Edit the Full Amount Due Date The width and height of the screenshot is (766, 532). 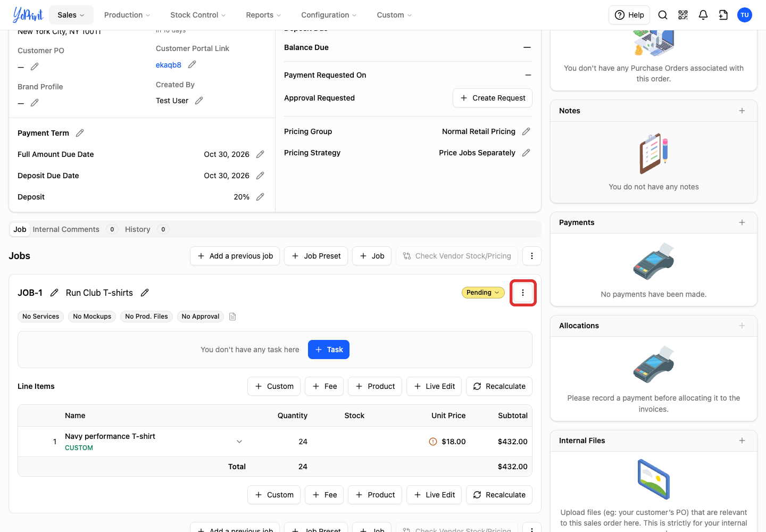point(260,154)
